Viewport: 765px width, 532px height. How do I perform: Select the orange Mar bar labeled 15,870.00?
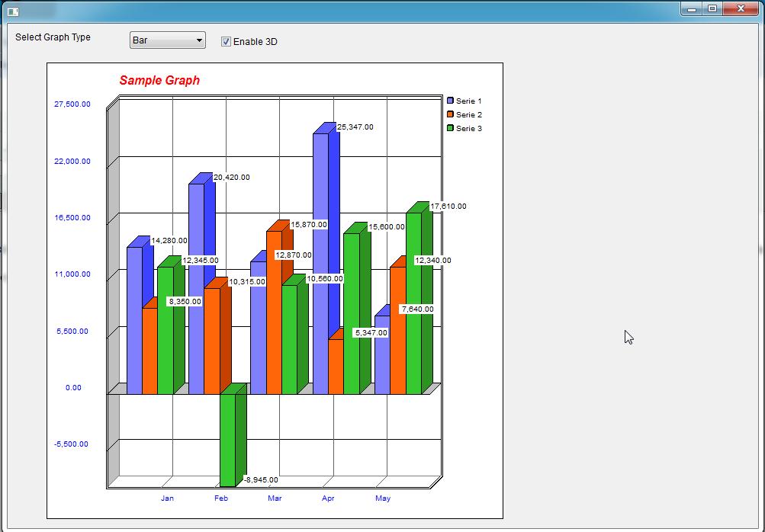[274, 312]
